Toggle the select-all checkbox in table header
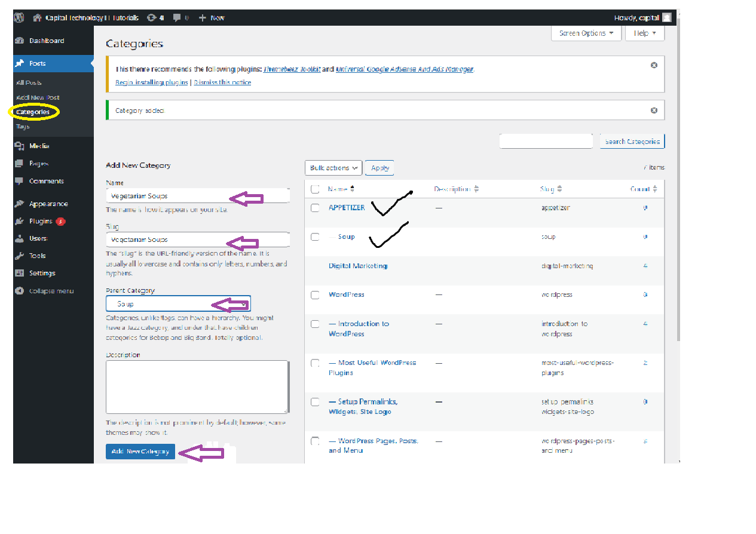 315,189
